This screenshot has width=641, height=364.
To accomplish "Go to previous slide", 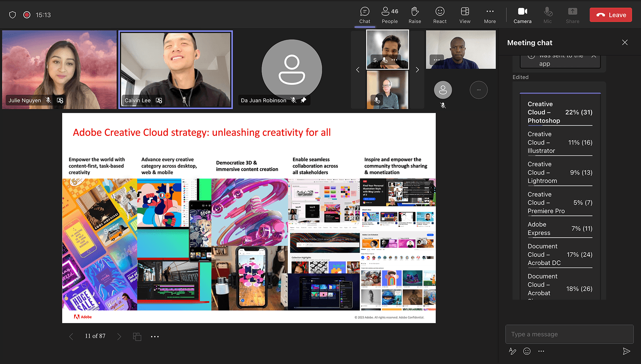I will (x=71, y=336).
